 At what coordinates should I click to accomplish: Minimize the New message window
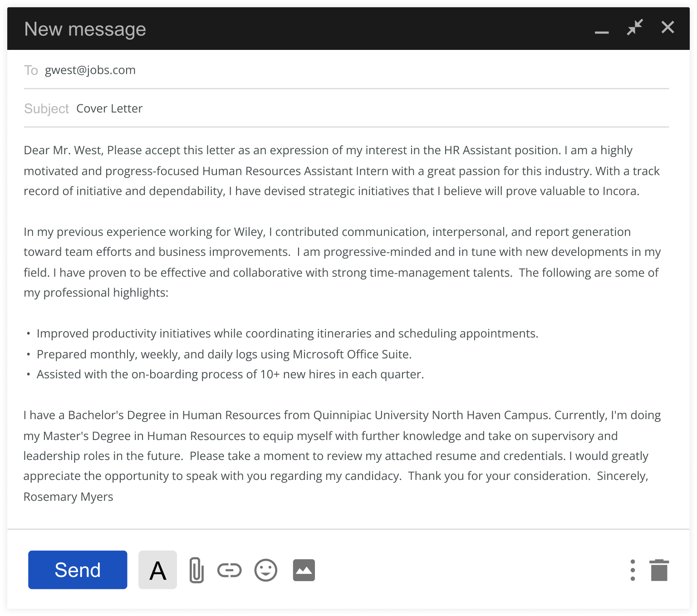pyautogui.click(x=602, y=32)
